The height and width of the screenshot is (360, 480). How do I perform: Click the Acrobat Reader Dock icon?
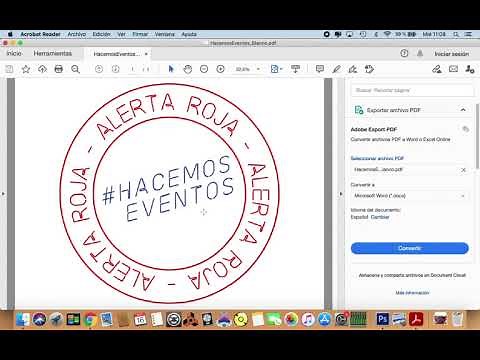pyautogui.click(x=416, y=319)
